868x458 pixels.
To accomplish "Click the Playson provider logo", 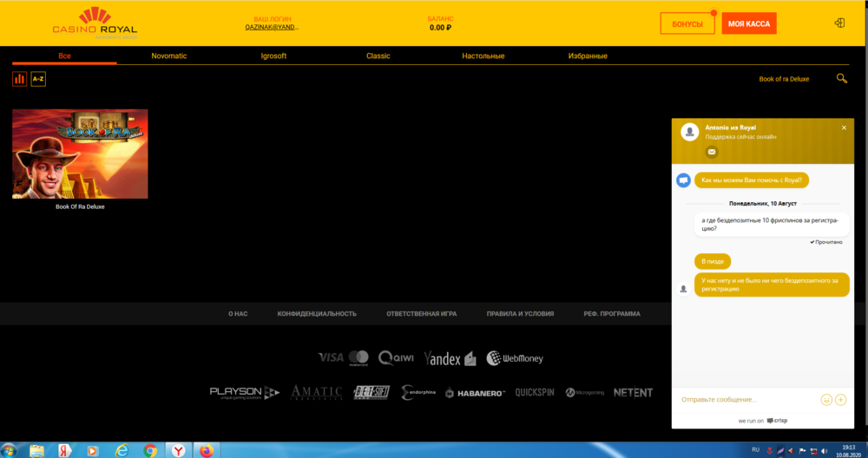I will coord(244,393).
